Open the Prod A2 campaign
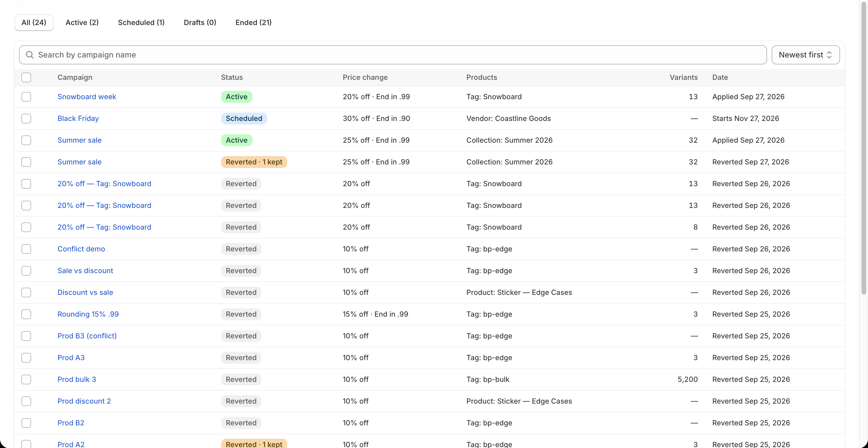The width and height of the screenshot is (868, 448). [71, 444]
